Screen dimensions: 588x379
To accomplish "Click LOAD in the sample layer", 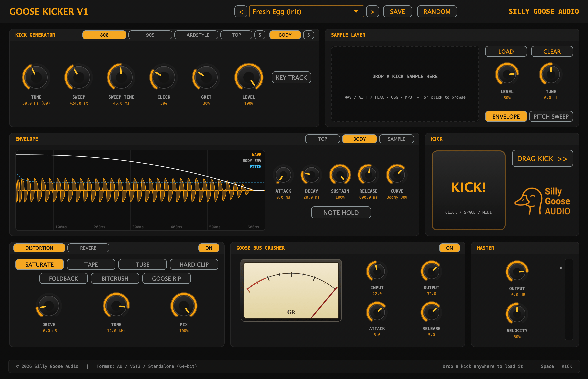I will pyautogui.click(x=506, y=51).
